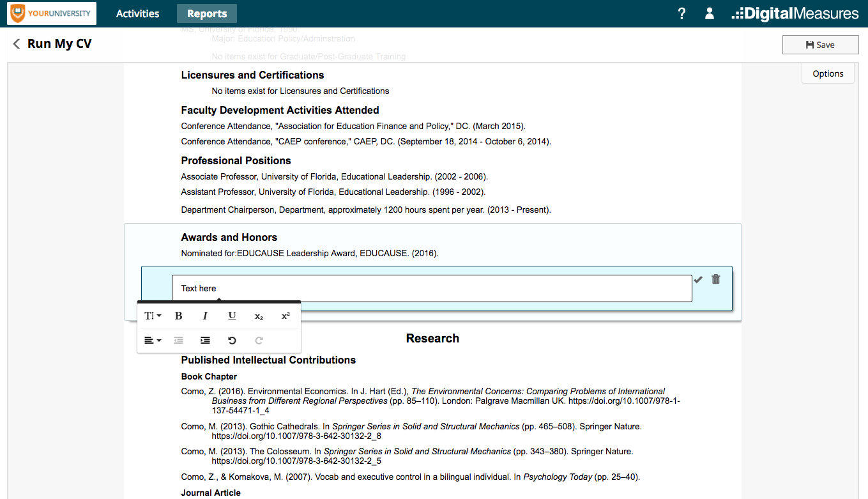Open the text size dropdown
Viewport: 868px width, 499px height.
pyautogui.click(x=151, y=315)
